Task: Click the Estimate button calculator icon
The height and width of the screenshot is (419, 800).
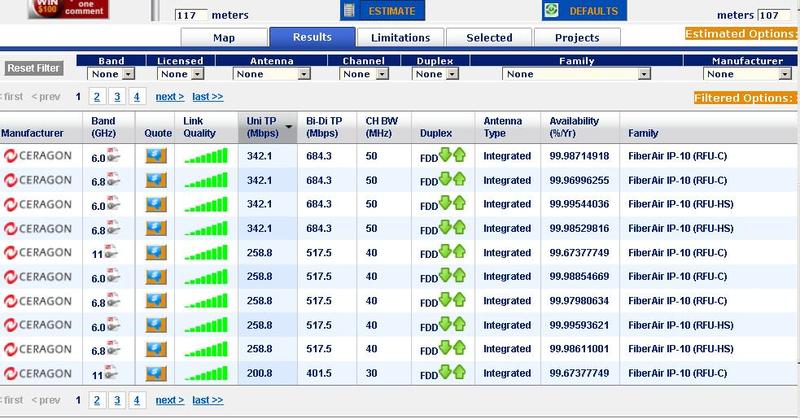Action: pos(349,10)
